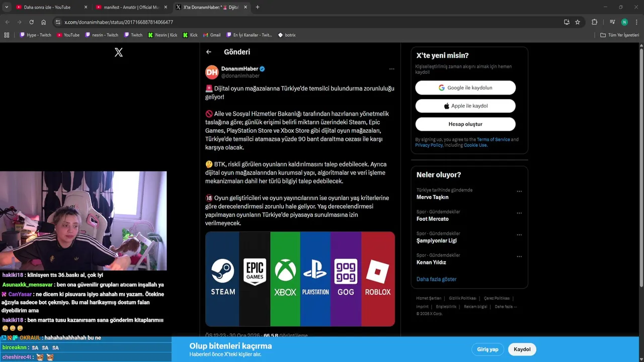
Task: Click install app icon in address bar
Action: 567,22
